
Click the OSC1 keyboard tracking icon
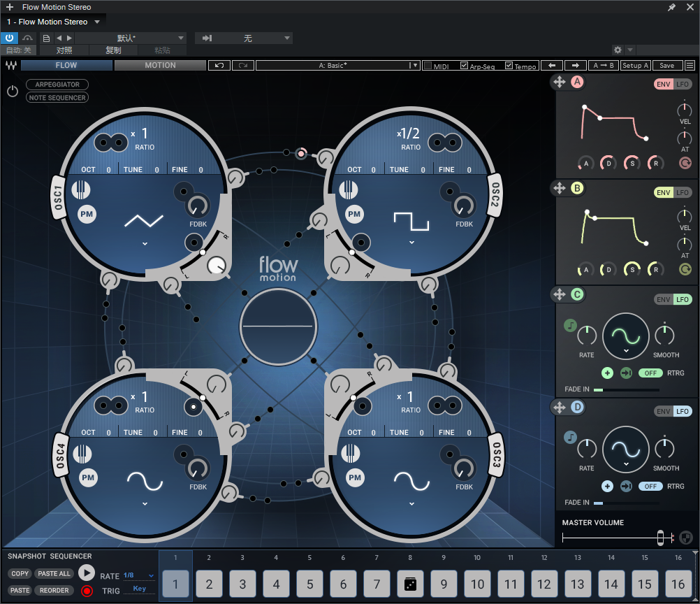pos(81,190)
